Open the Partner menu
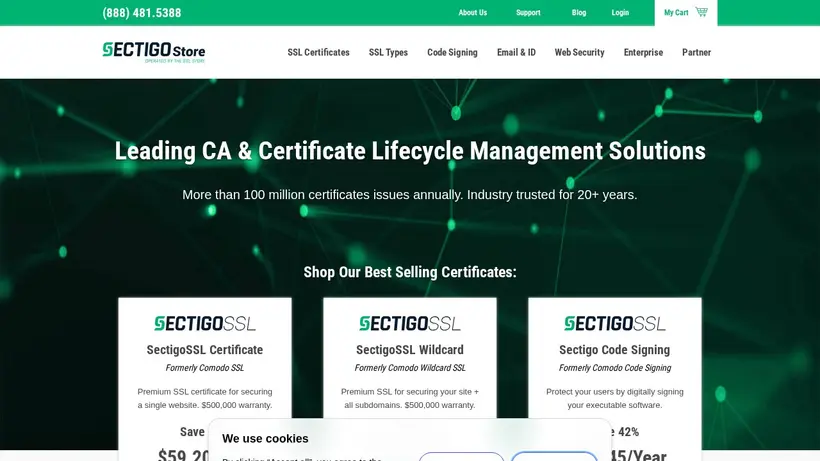The width and height of the screenshot is (820, 461). [x=696, y=52]
